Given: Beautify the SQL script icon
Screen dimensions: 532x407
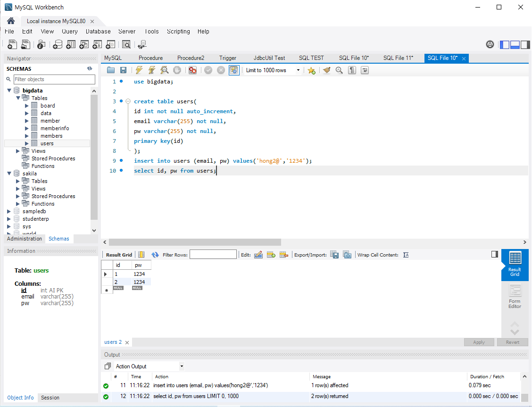Looking at the screenshot, I should (326, 70).
